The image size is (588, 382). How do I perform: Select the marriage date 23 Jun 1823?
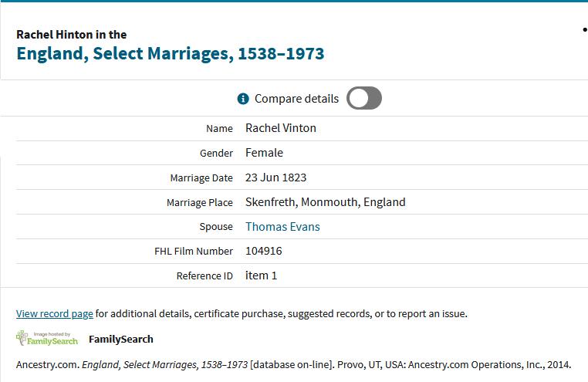275,177
